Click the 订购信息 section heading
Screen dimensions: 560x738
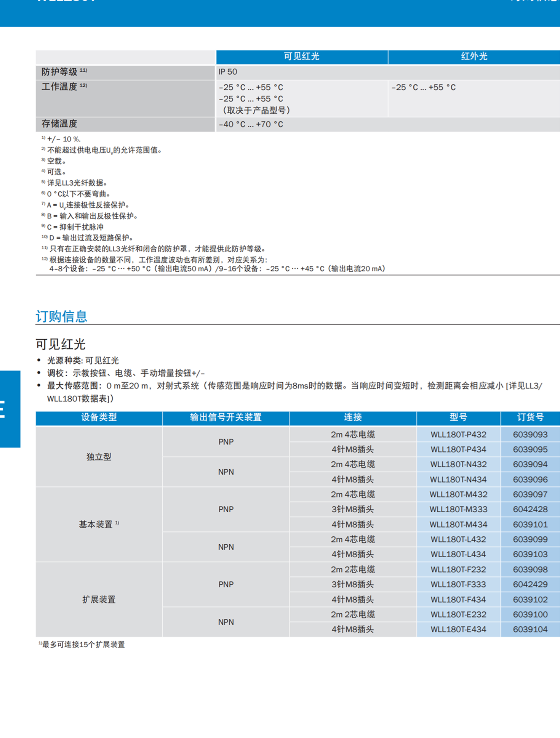pos(61,316)
